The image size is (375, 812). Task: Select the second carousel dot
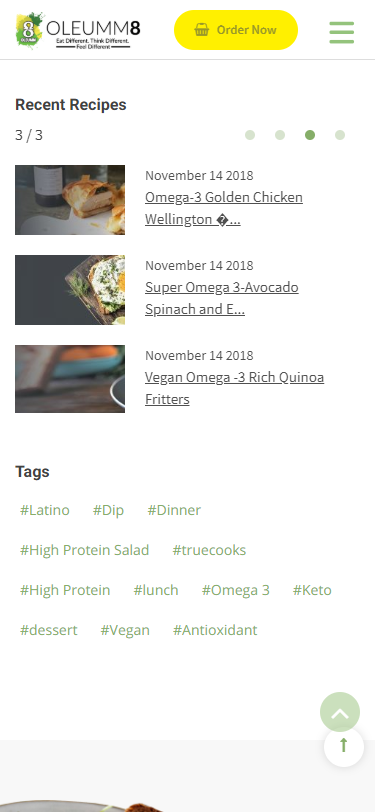click(x=280, y=135)
